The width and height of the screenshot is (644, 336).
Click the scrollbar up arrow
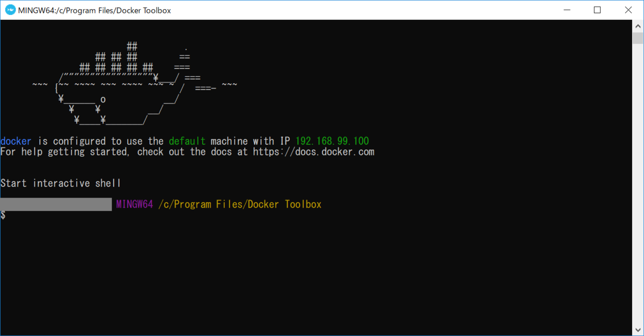point(638,25)
